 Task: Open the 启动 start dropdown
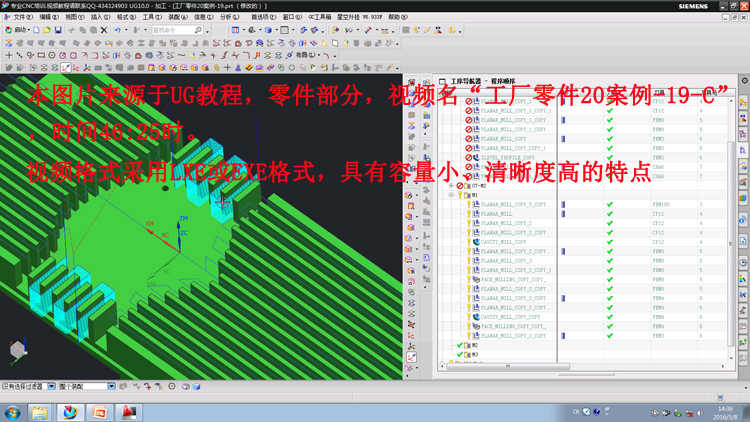click(19, 30)
